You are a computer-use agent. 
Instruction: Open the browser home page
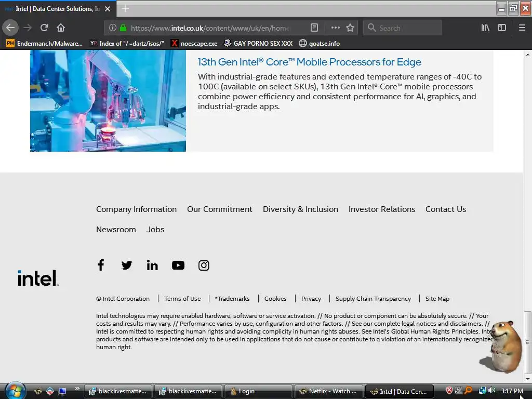tap(61, 28)
